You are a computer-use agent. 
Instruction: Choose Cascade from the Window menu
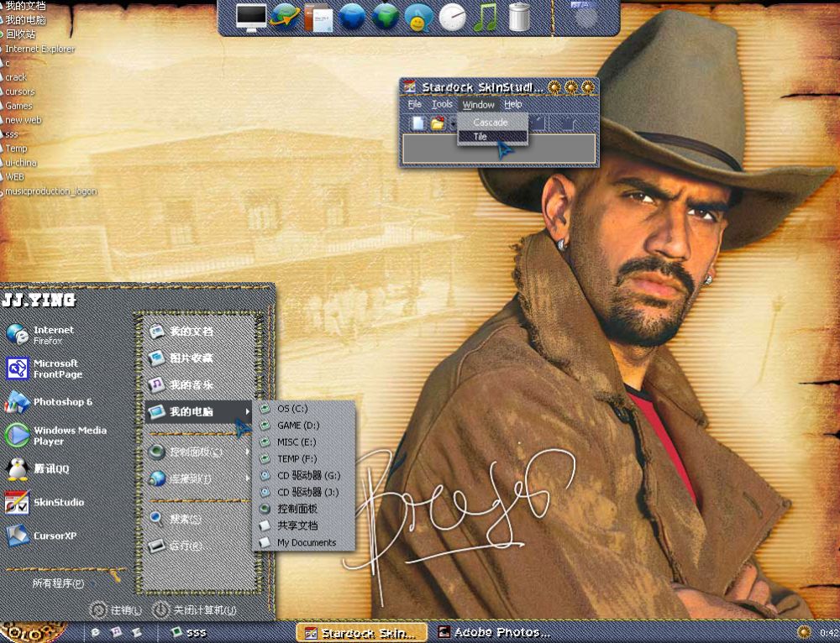click(x=491, y=123)
